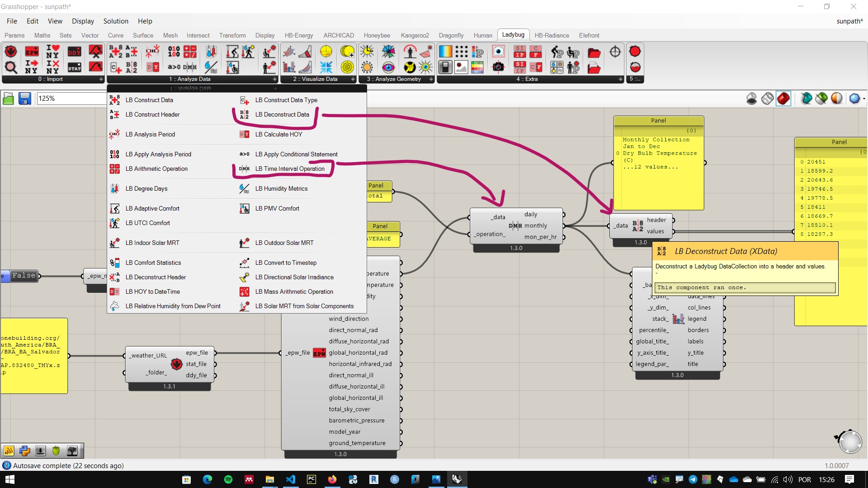The image size is (868, 488).
Task: Open the blue preview settings dropdown arrow
Action: click(864, 99)
